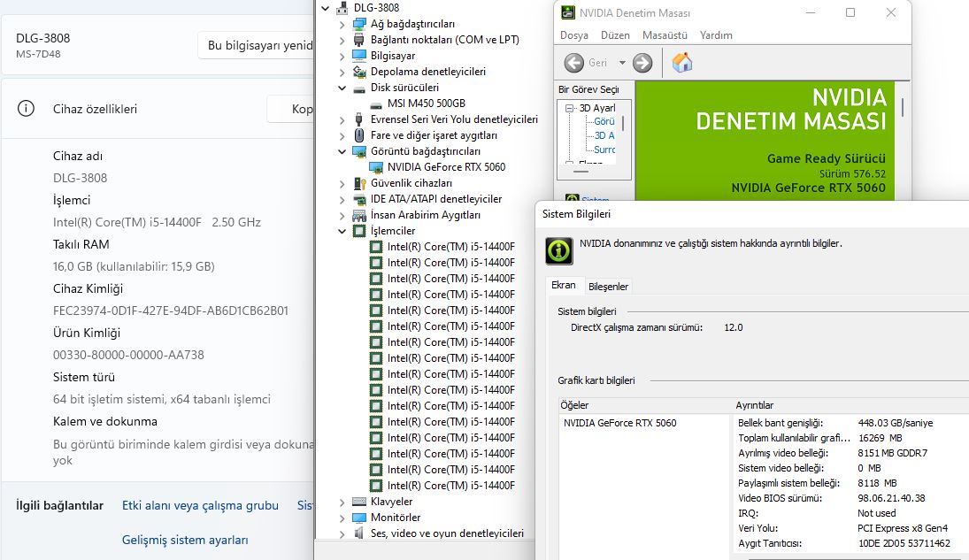Click the info icon beside Cihaz özellikleri
Viewport: 969px width, 560px height.
click(26, 109)
